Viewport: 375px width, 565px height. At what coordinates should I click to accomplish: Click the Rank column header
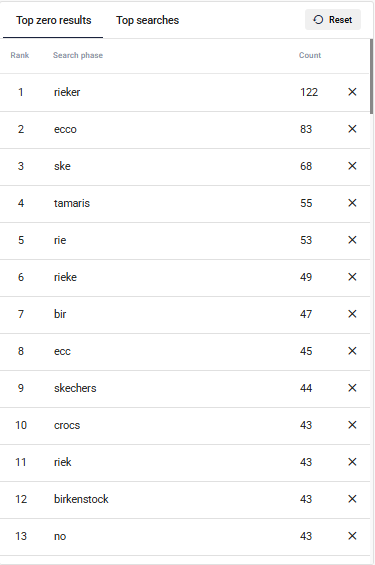point(19,55)
